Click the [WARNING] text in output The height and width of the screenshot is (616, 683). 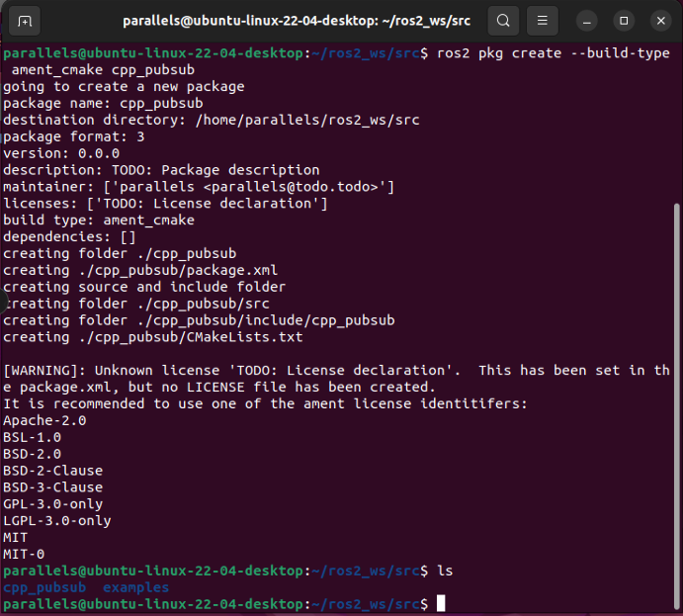40,370
